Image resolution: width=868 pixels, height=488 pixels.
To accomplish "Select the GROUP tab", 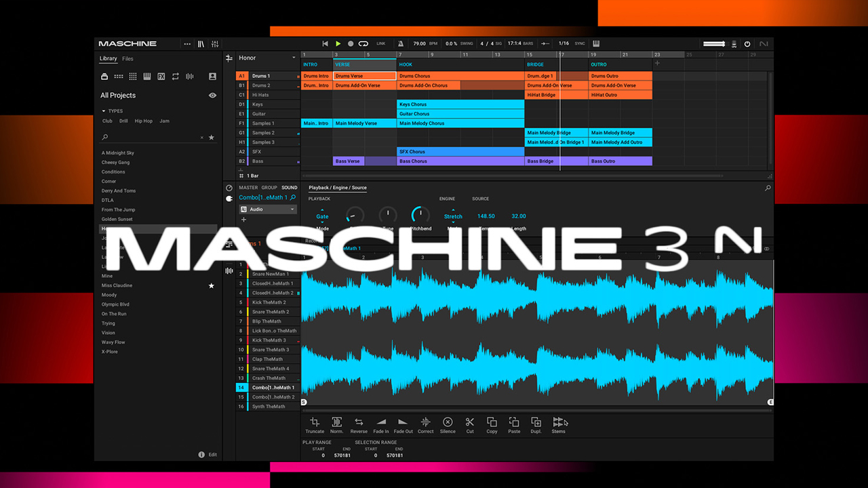I will (x=269, y=188).
